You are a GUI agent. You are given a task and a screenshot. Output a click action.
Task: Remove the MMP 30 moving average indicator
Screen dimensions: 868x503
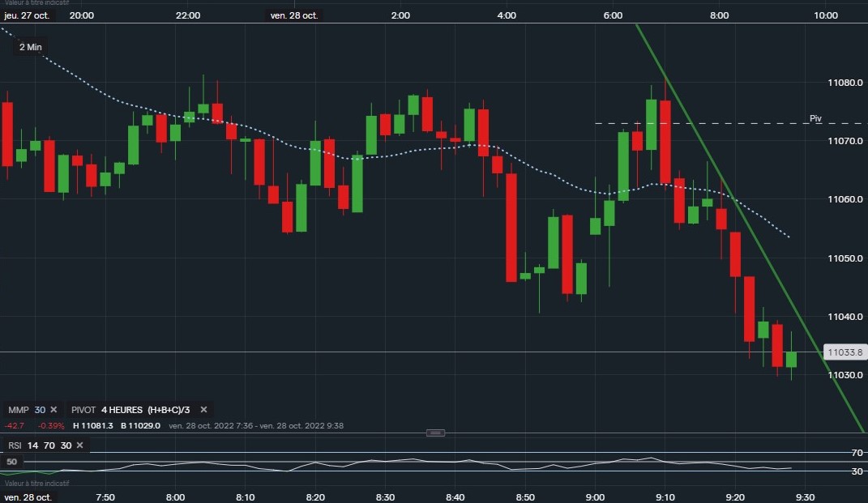(x=53, y=410)
